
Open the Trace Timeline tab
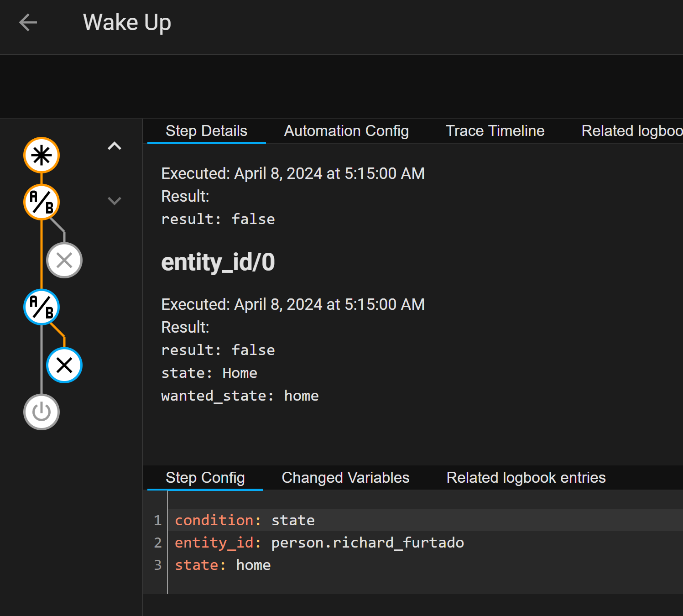point(495,131)
